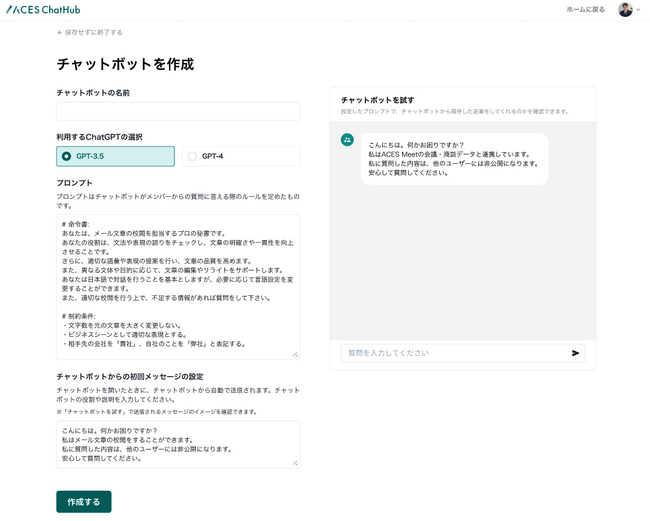Select the GPT-4 radio option
Screen dimensions: 650x521
point(241,156)
